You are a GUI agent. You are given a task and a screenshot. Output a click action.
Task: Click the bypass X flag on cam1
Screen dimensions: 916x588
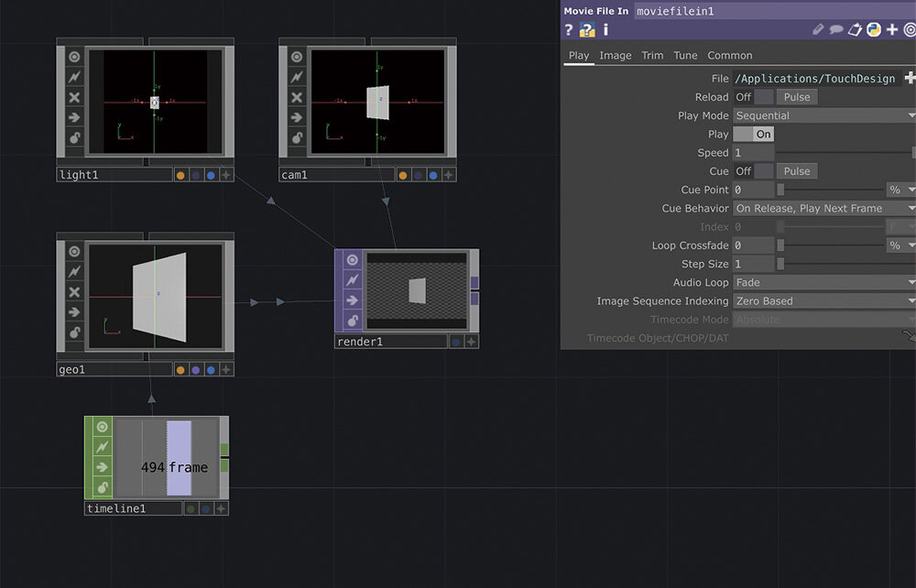click(298, 97)
